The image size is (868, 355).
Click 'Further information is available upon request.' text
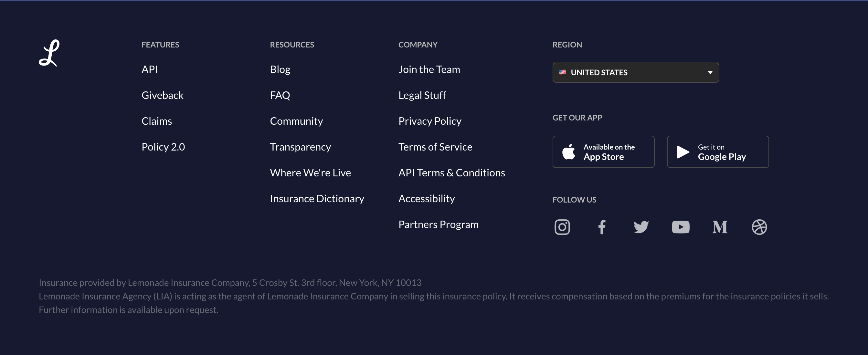pyautogui.click(x=128, y=310)
